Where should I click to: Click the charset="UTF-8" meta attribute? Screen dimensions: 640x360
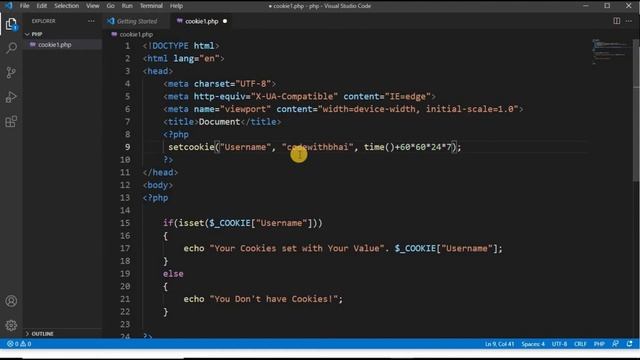tap(232, 84)
